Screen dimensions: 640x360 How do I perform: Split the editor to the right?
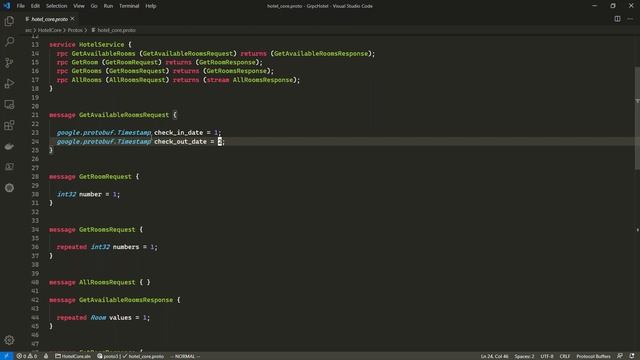[x=617, y=19]
